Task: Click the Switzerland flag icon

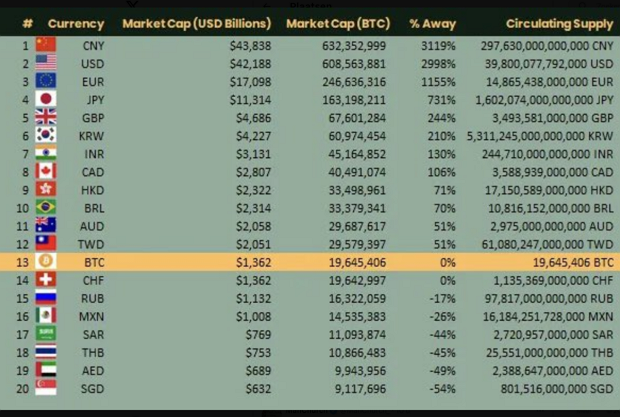Action: (x=45, y=279)
